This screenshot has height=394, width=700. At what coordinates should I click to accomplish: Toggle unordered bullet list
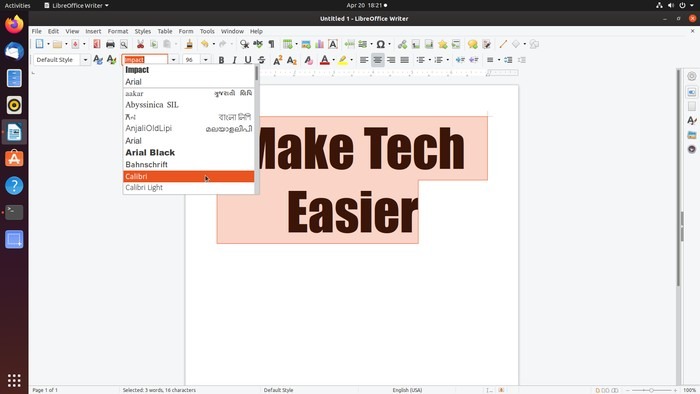point(421,60)
